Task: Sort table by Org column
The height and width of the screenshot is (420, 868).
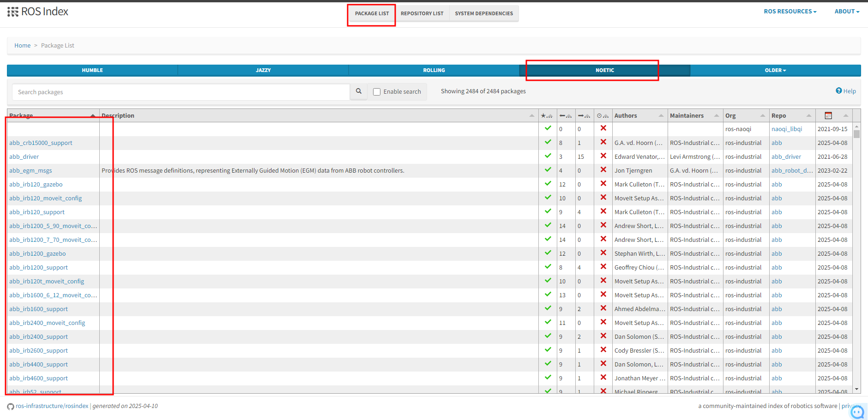Action: click(746, 115)
